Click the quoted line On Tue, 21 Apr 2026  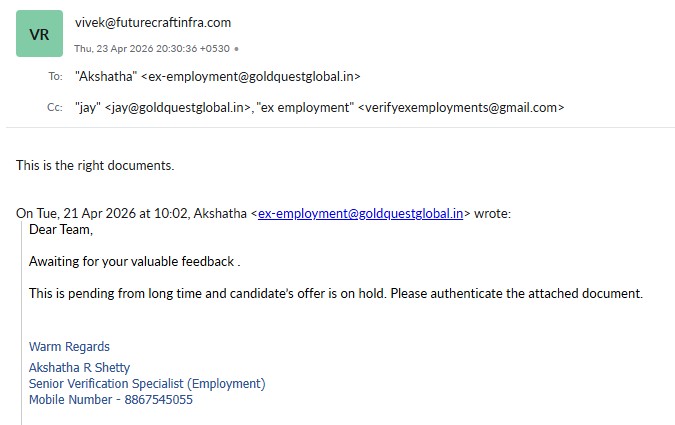[x=263, y=213]
